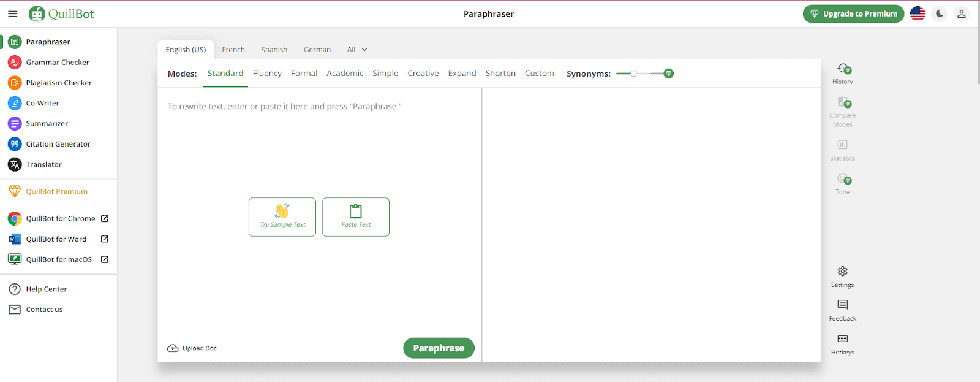Select the Expand mode
The height and width of the screenshot is (382, 980).
[x=462, y=74]
